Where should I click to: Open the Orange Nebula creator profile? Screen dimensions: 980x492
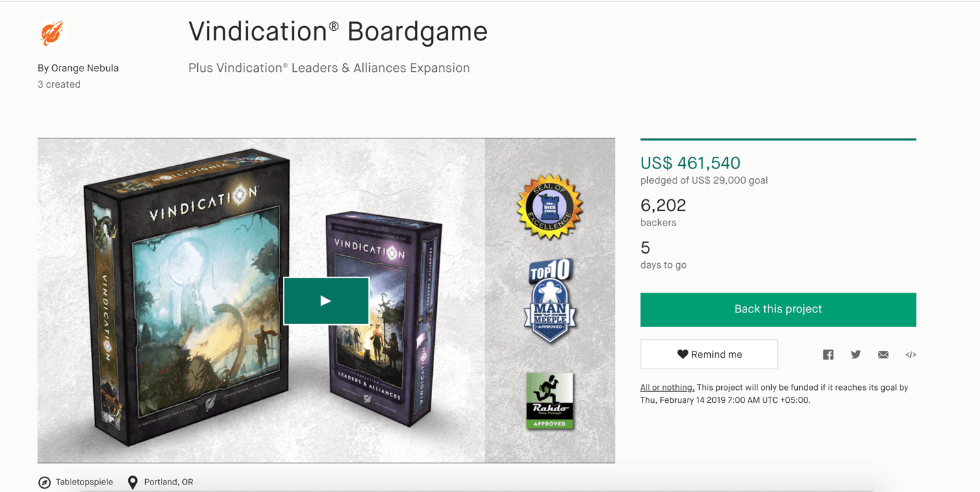(85, 68)
